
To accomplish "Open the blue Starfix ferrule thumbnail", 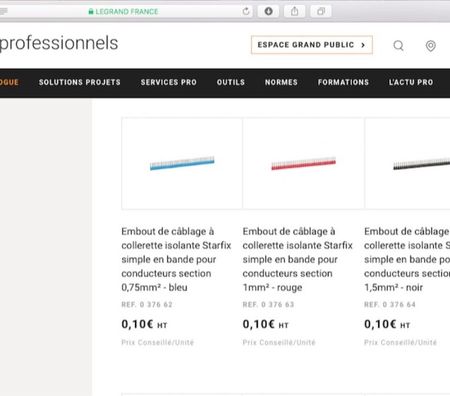I will pyautogui.click(x=182, y=163).
